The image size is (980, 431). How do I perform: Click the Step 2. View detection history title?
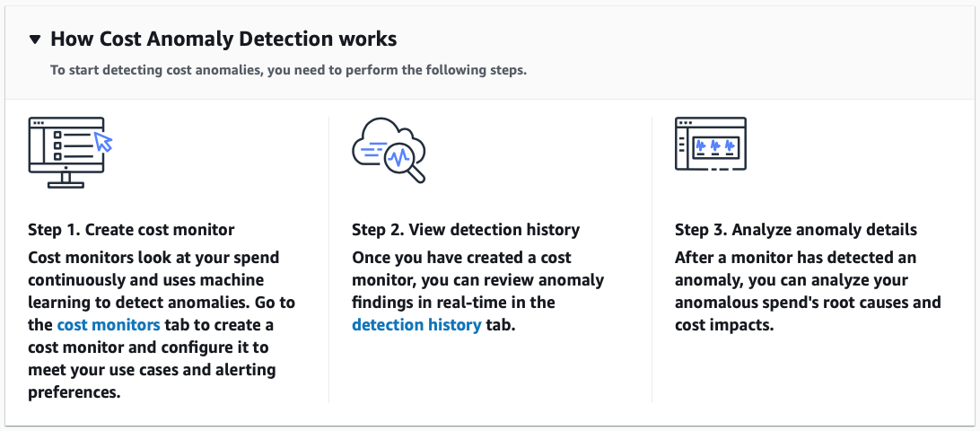[x=466, y=230]
